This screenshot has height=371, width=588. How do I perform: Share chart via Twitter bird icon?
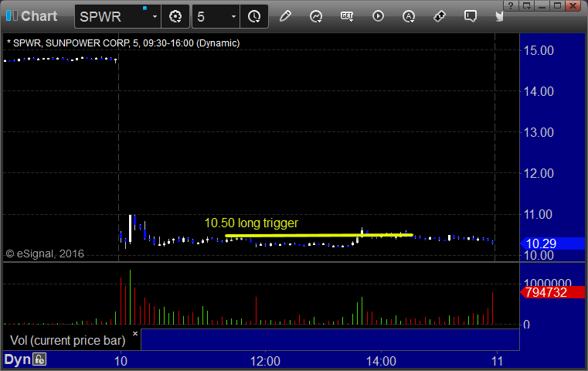499,16
